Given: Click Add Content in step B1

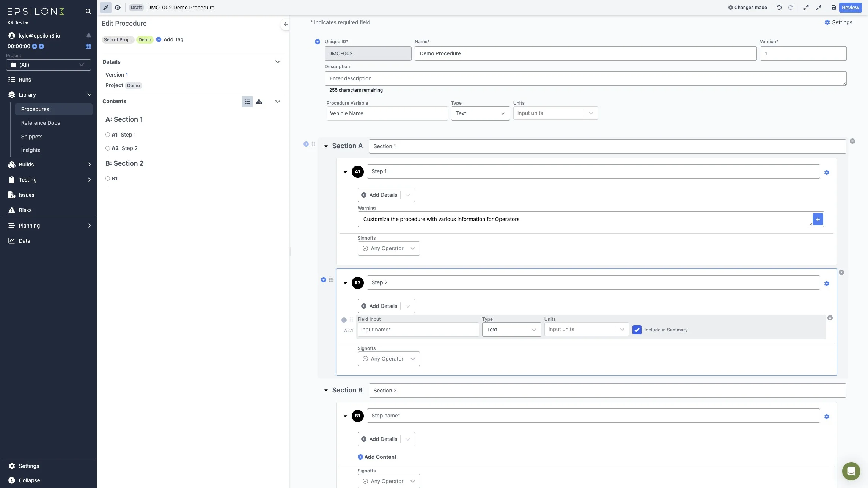Looking at the screenshot, I should 377,457.
